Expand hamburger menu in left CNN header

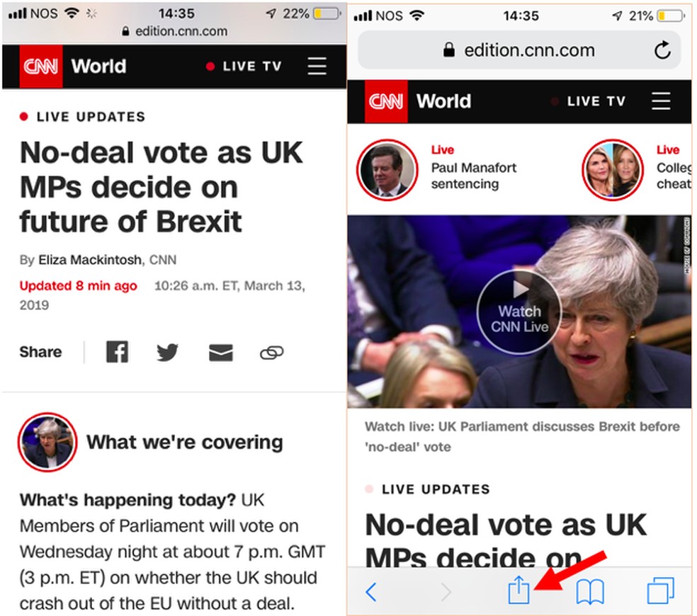[317, 67]
